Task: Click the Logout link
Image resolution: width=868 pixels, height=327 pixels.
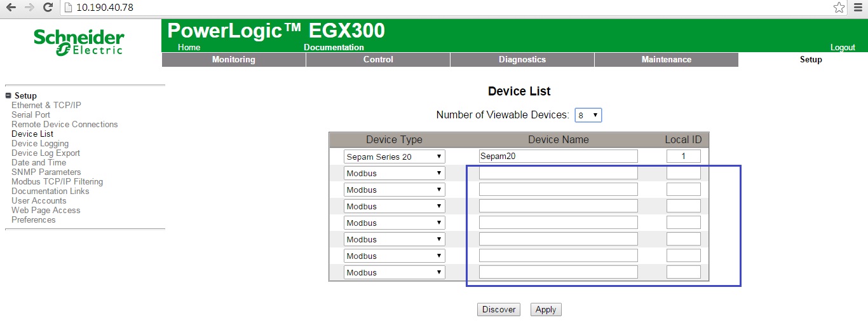Action: click(843, 47)
